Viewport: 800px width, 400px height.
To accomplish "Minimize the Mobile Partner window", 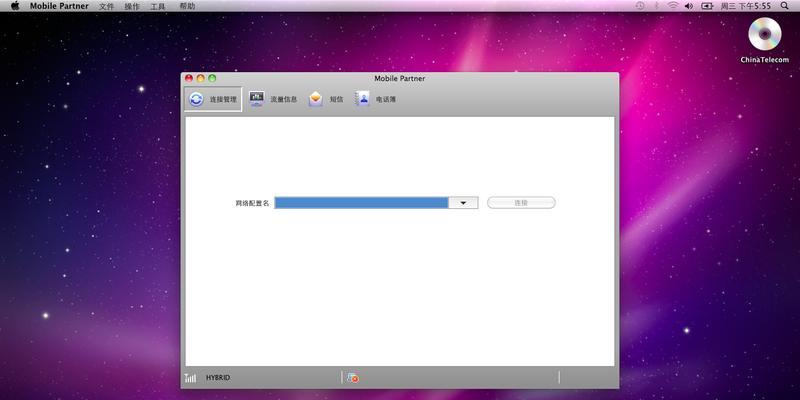I will pos(201,78).
